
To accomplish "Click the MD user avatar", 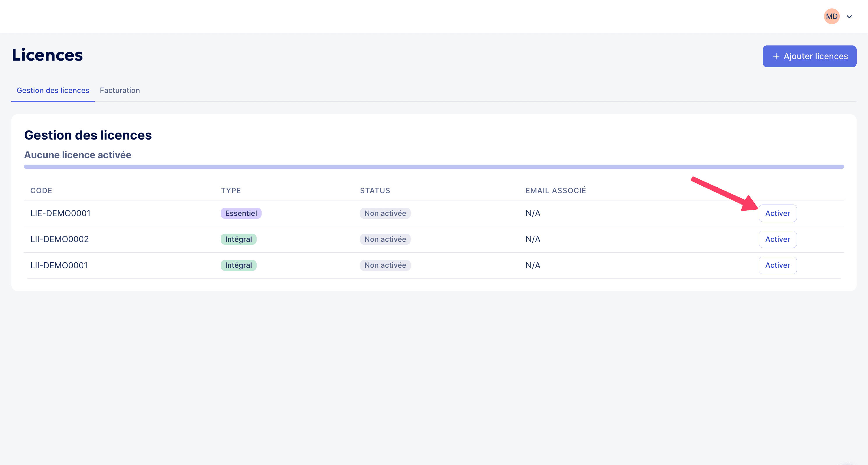I will (831, 16).
